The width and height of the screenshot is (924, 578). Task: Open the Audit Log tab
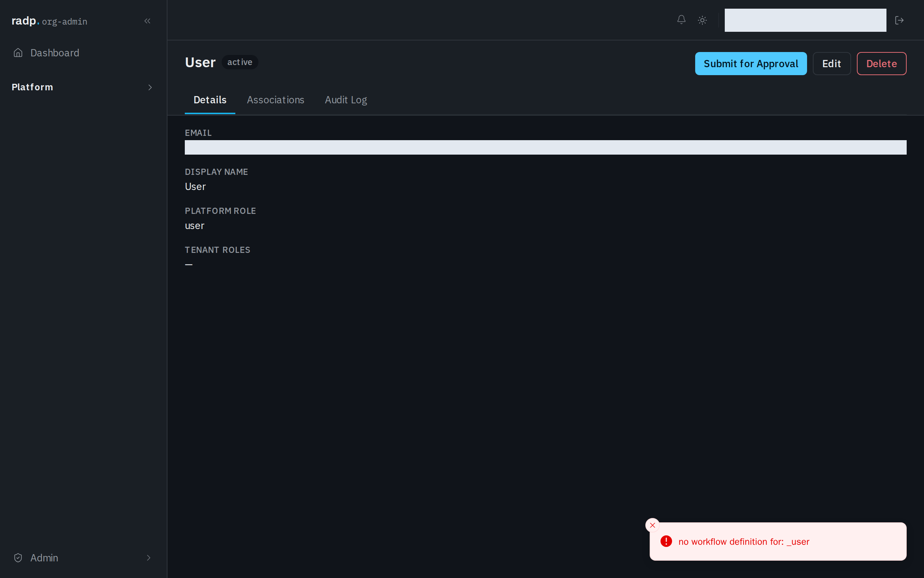pos(345,100)
